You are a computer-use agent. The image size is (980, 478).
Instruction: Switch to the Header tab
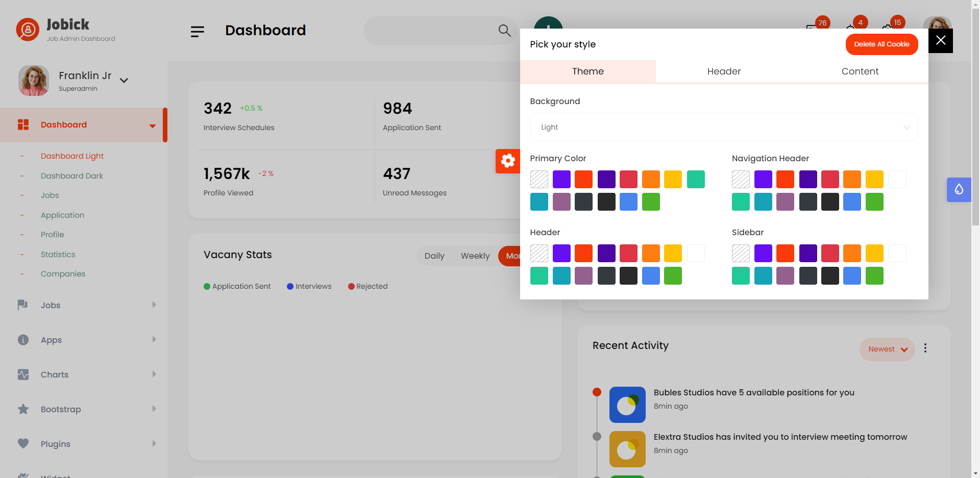724,71
